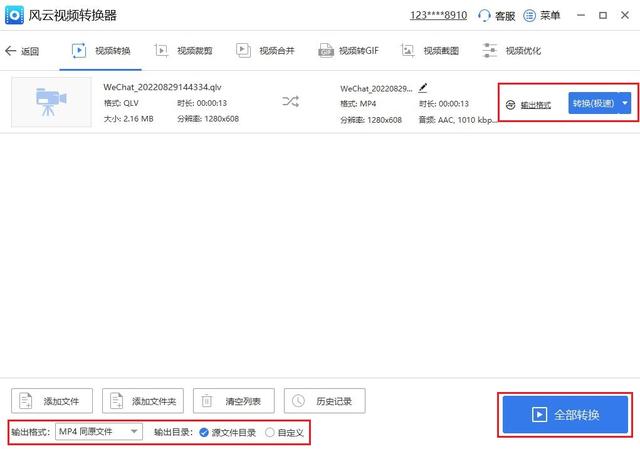The height and width of the screenshot is (449, 640).
Task: Click the output filename WeChat_20220829...
Action: 376,89
